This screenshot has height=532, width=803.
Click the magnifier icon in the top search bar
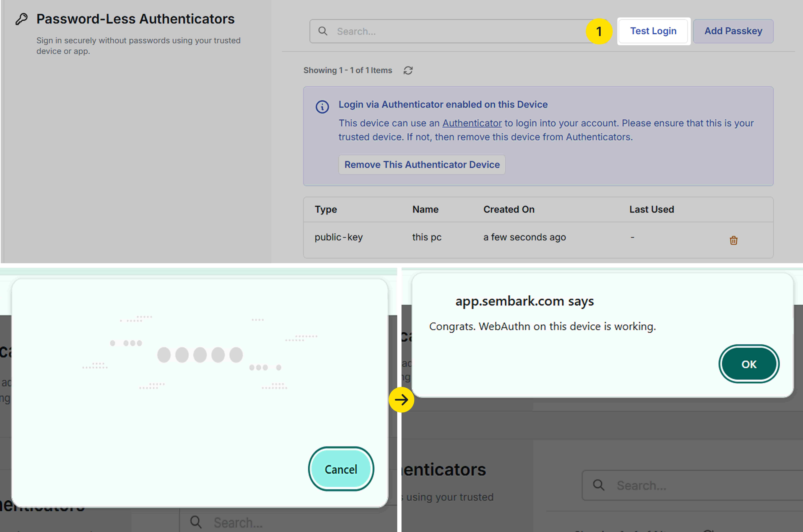(x=323, y=31)
